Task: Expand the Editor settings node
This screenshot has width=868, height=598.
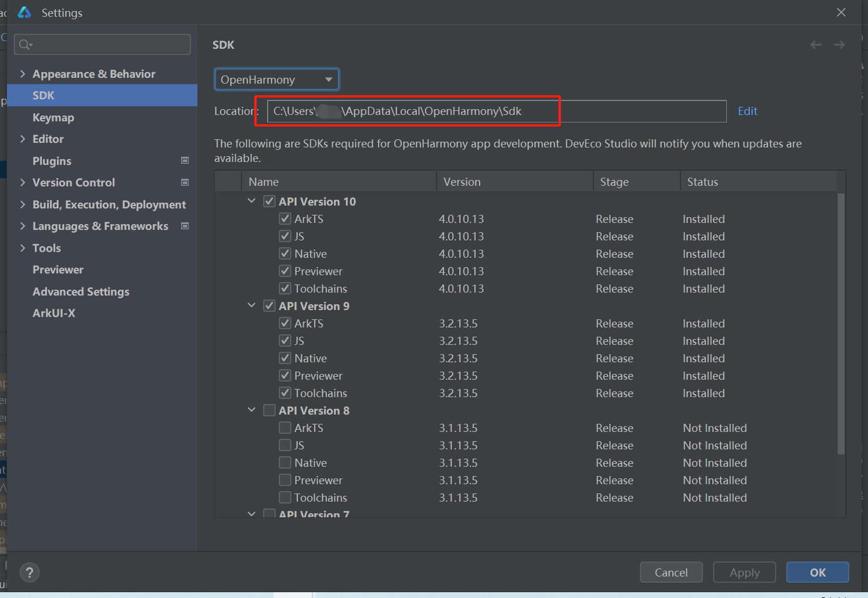Action: pos(23,139)
